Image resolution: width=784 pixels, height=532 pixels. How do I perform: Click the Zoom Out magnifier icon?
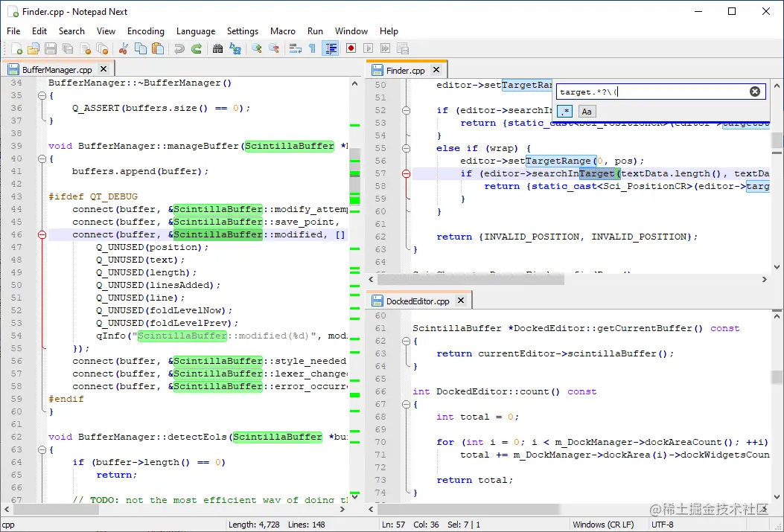coord(274,48)
